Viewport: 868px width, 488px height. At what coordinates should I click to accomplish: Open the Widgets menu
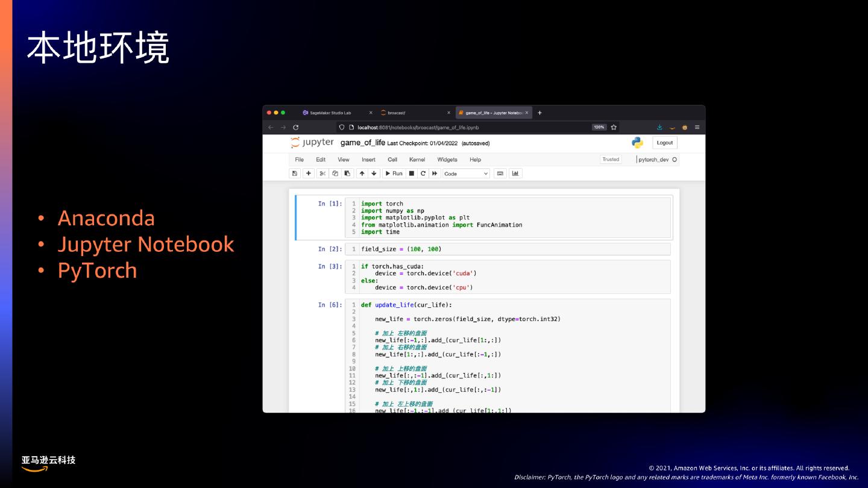[447, 160]
